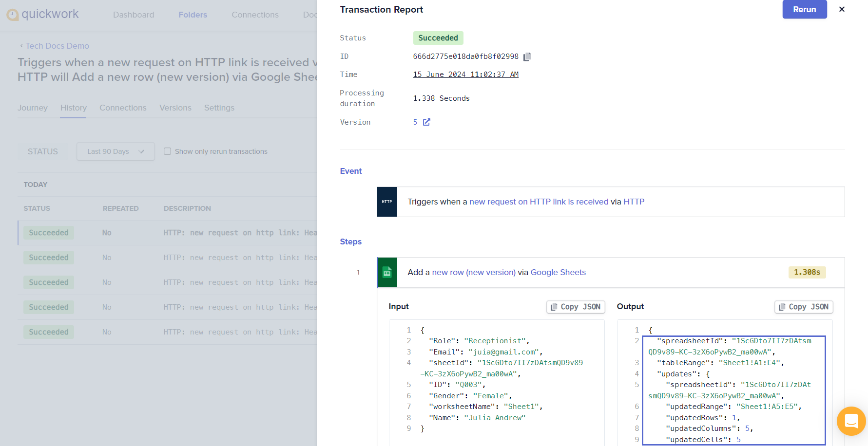
Task: Select the fifth Succeeded transaction row
Action: pyautogui.click(x=167, y=332)
